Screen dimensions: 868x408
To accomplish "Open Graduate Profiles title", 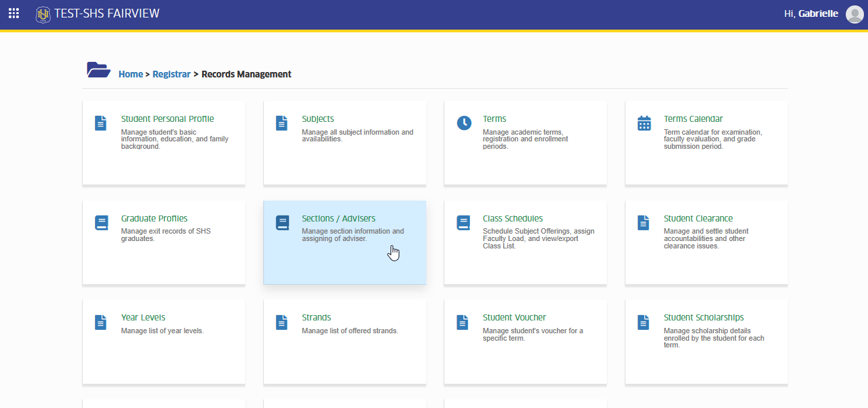I will click(154, 218).
